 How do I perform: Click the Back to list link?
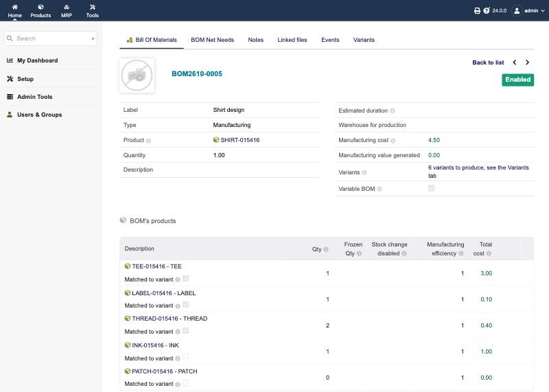click(488, 62)
